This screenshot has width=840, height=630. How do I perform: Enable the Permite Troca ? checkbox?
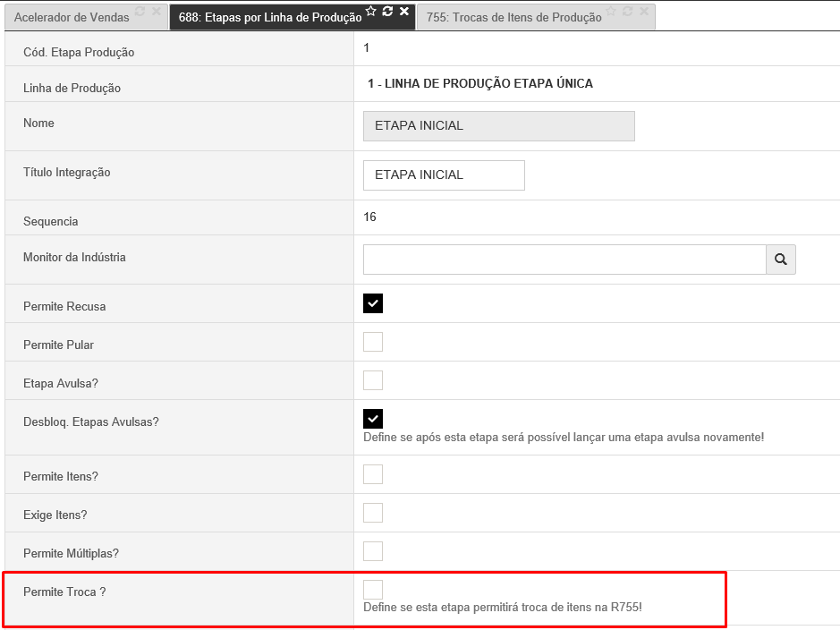[373, 590]
